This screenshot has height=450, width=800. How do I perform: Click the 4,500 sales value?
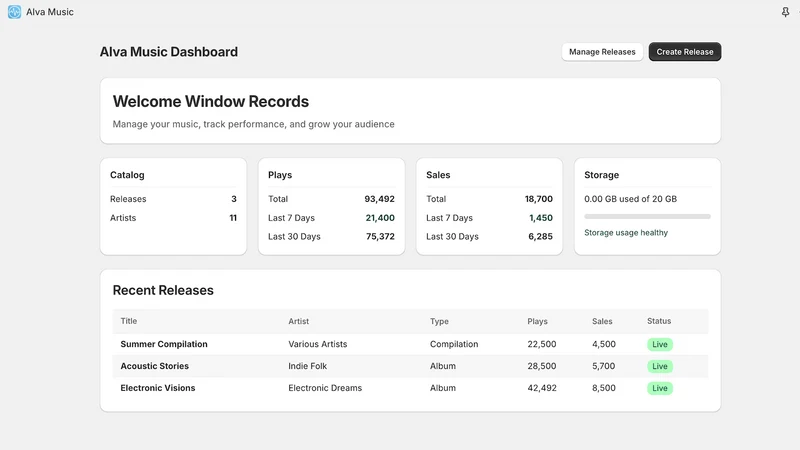604,344
